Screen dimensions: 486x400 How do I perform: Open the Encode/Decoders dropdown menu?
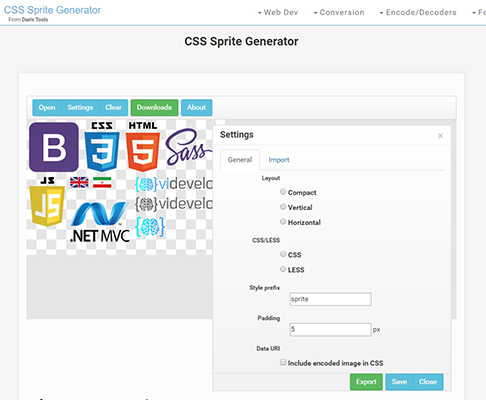[418, 12]
